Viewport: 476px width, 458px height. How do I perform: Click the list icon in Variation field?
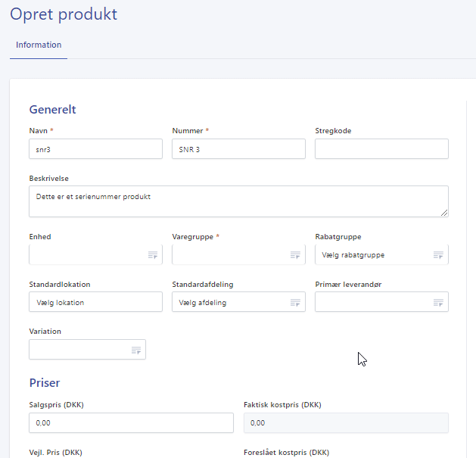[x=135, y=350]
